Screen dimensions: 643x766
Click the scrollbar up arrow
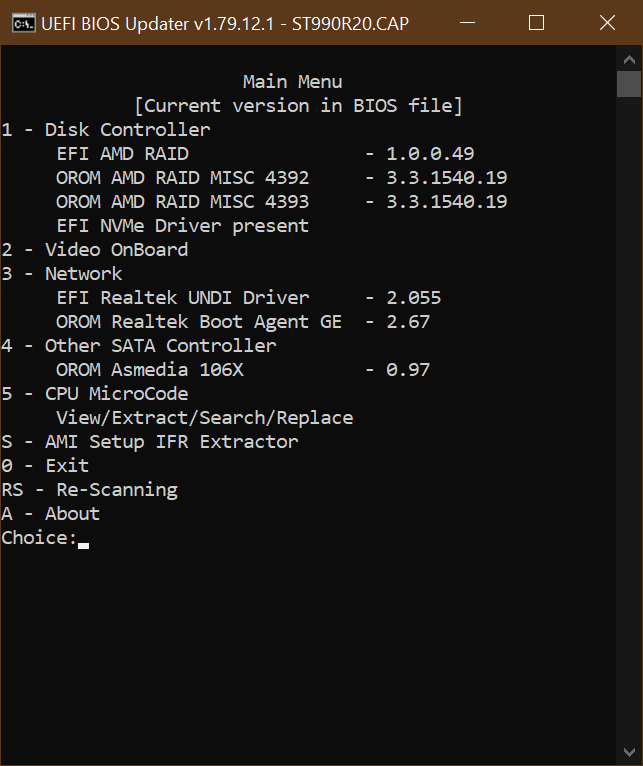tap(629, 59)
